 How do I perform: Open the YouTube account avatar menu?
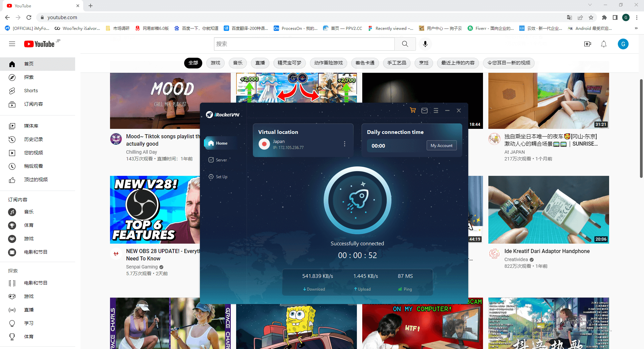pos(623,44)
